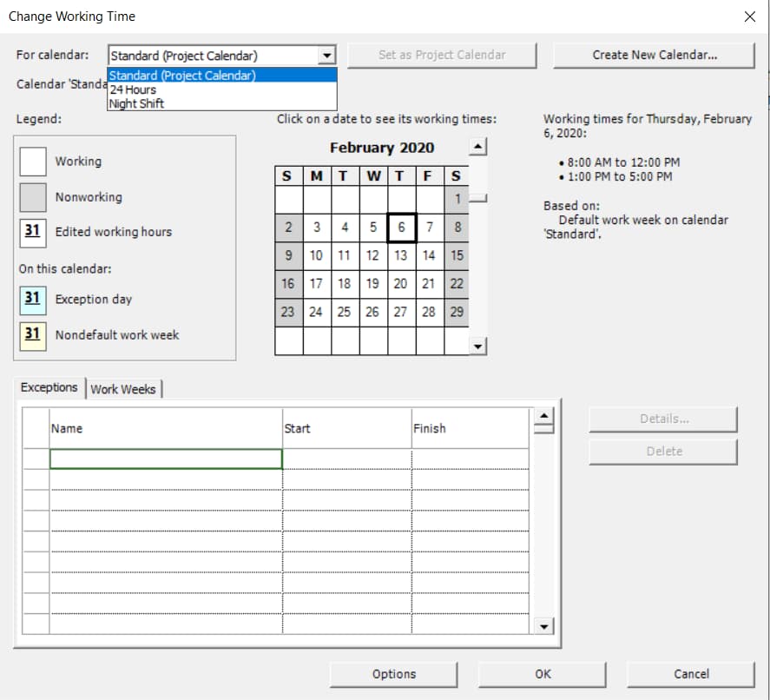Click the down arrow to show March 2020

(477, 347)
